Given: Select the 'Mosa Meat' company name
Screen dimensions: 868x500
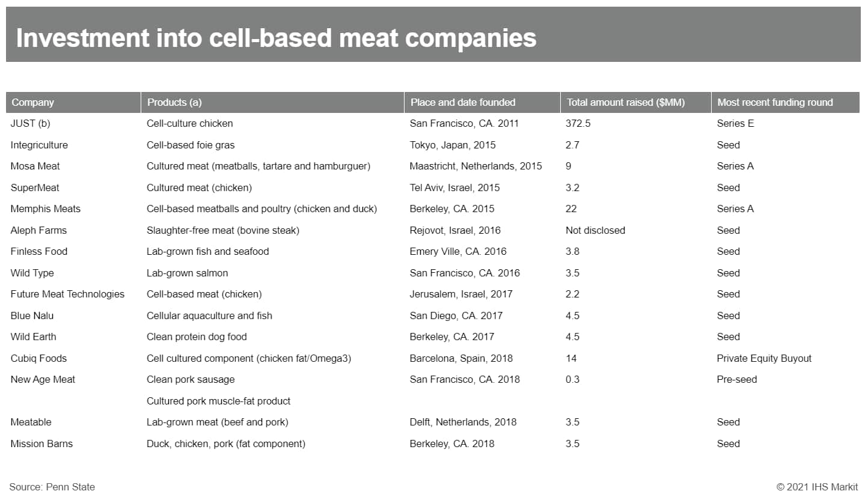Looking at the screenshot, I should [x=35, y=166].
